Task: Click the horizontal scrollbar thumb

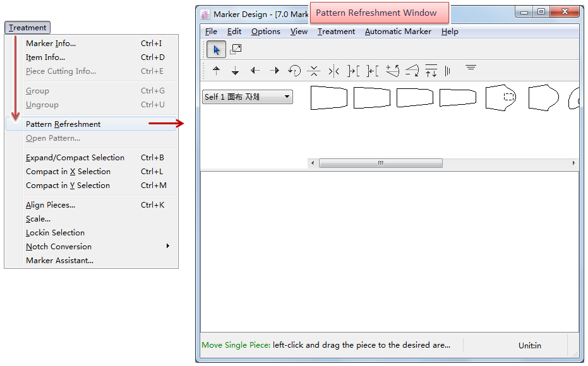Action: 380,163
